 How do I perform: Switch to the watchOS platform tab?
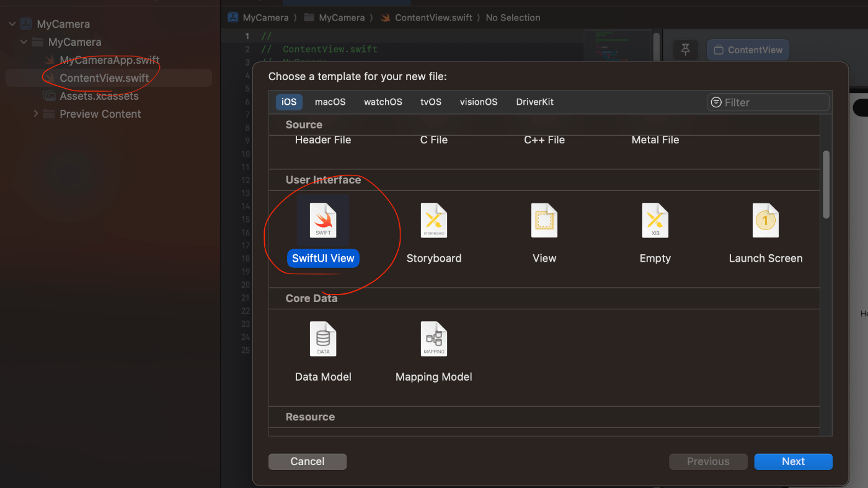pyautogui.click(x=383, y=102)
